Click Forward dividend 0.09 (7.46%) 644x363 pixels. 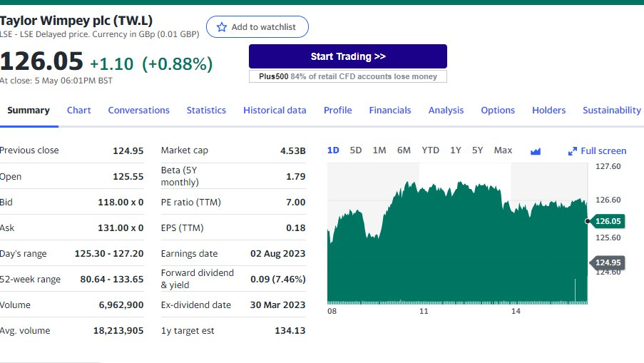(278, 280)
